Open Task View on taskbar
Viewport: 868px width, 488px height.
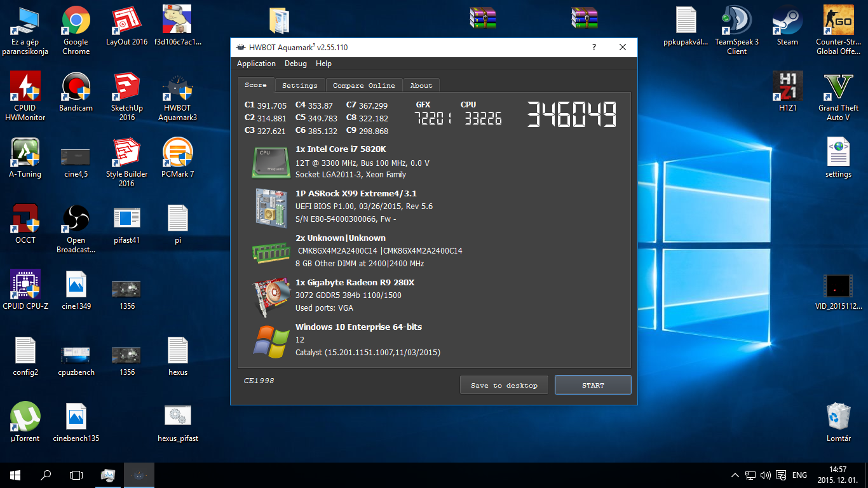[x=76, y=475]
